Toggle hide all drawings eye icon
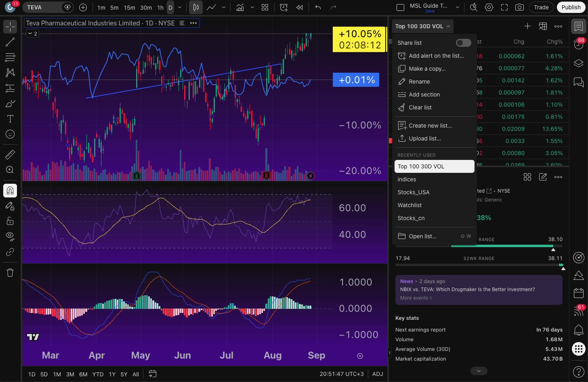The image size is (588, 382). [x=10, y=236]
